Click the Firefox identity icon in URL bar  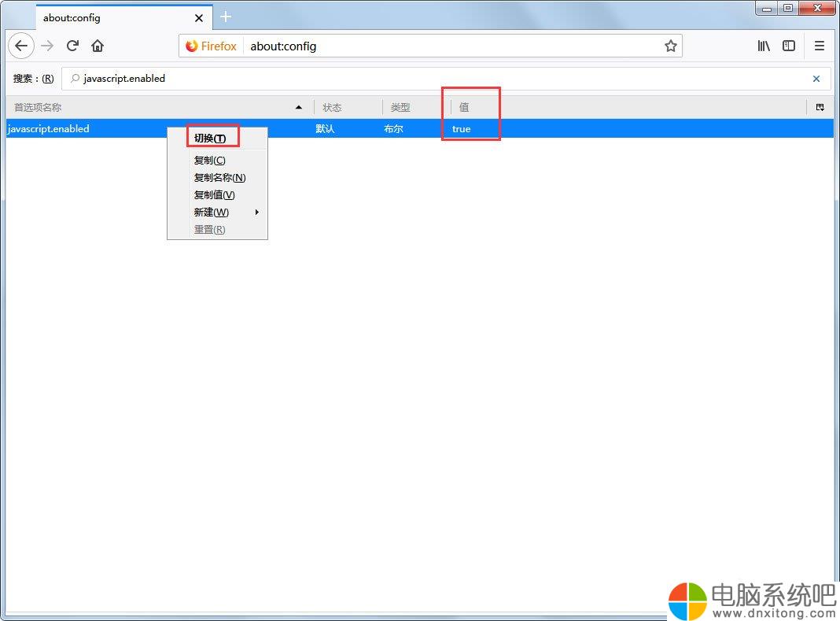click(x=211, y=46)
